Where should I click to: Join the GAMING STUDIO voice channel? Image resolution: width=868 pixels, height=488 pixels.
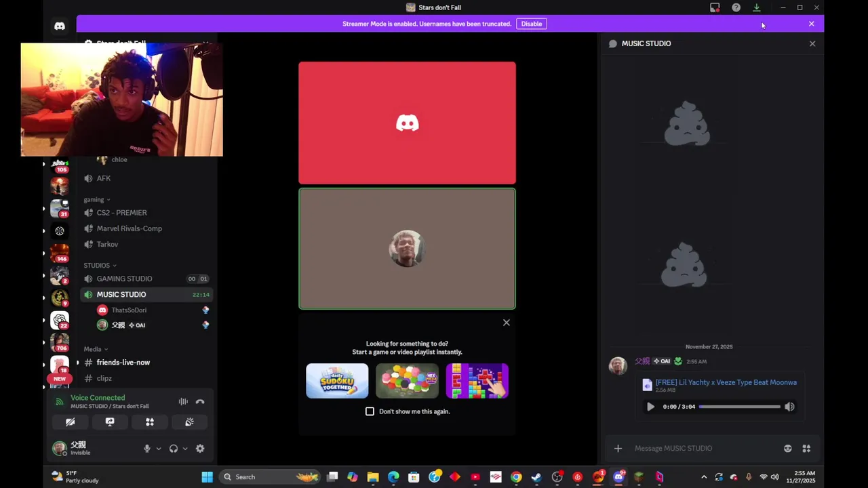[x=146, y=279]
